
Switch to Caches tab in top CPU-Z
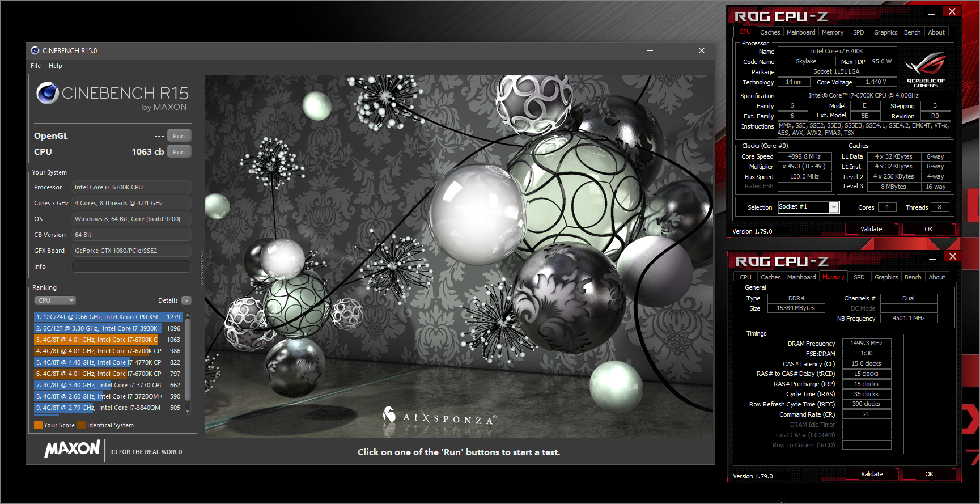[x=770, y=32]
